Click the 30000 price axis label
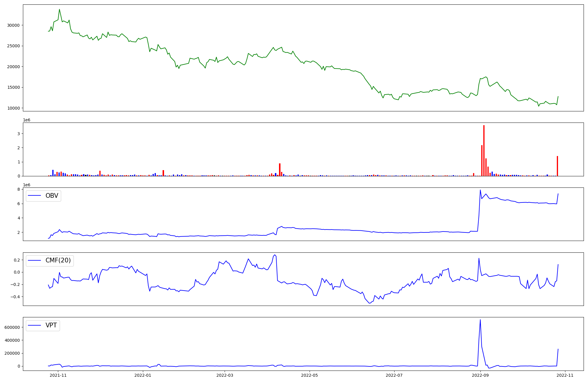 click(13, 25)
